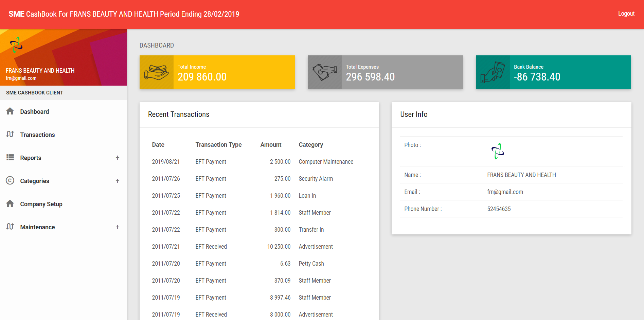Click the Reports list icon
Viewport: 644px width, 320px height.
[x=10, y=157]
